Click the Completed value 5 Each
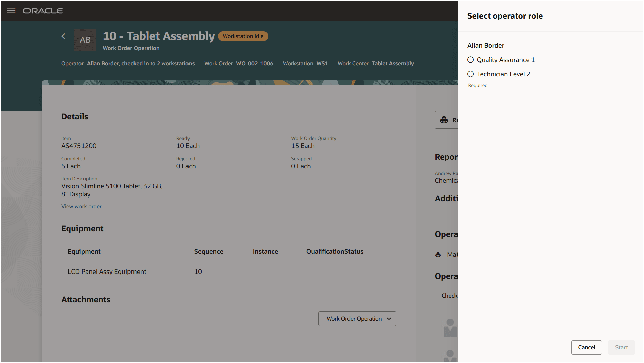 pos(71,166)
